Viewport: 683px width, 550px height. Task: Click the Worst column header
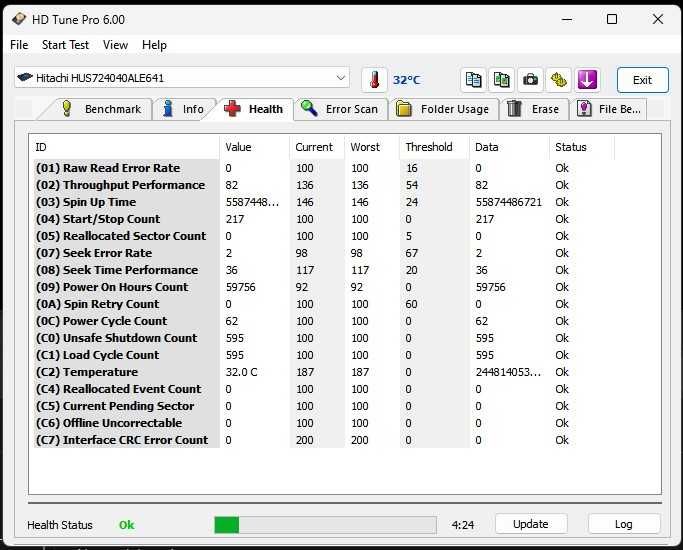(x=372, y=147)
